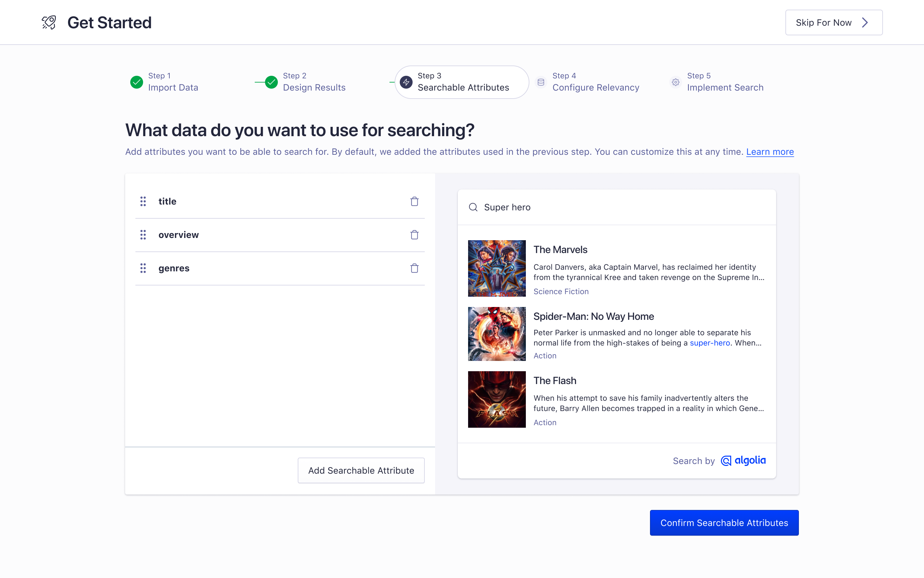Click the Science Fiction genre label
Screen dimensions: 924x578
tap(561, 291)
